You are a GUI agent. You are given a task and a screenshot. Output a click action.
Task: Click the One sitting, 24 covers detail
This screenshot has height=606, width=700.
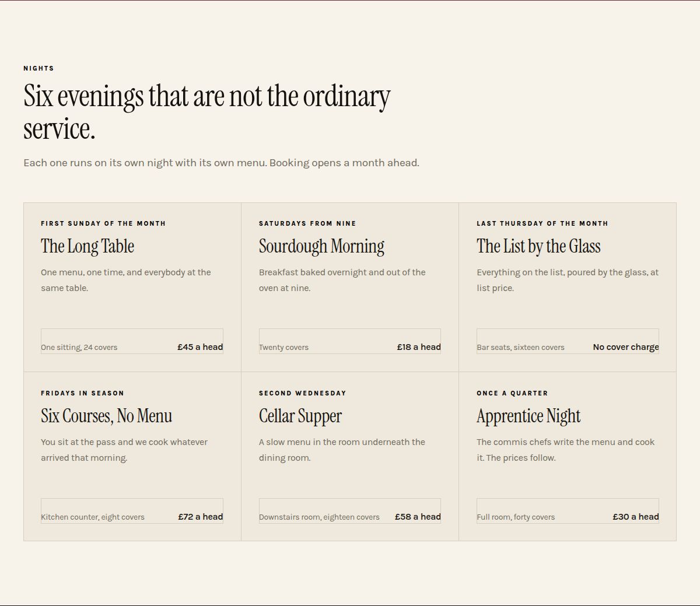point(79,348)
